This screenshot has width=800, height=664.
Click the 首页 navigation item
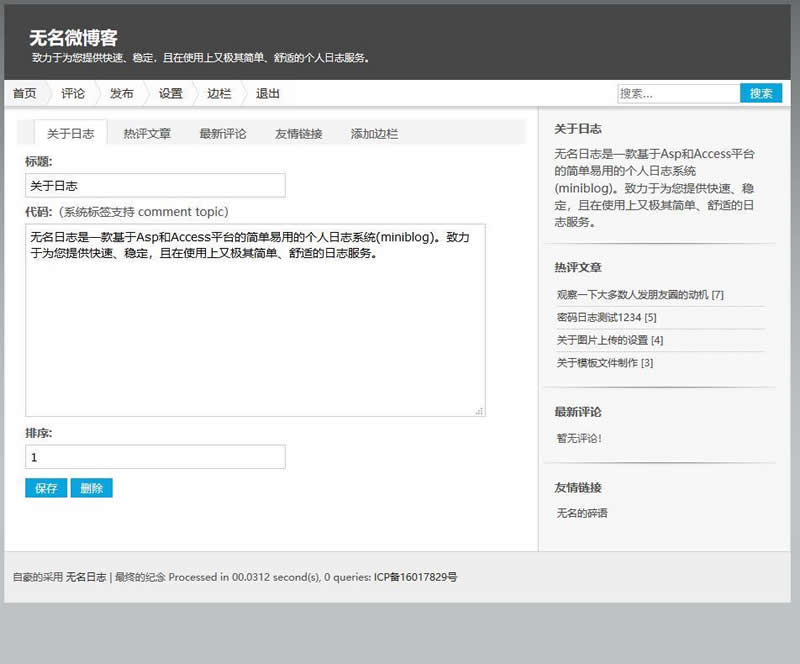click(25, 94)
